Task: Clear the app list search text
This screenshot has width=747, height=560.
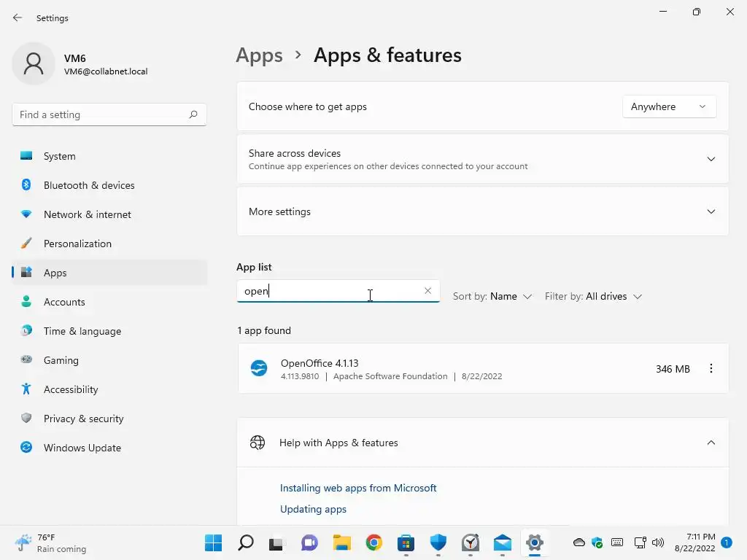Action: (427, 291)
